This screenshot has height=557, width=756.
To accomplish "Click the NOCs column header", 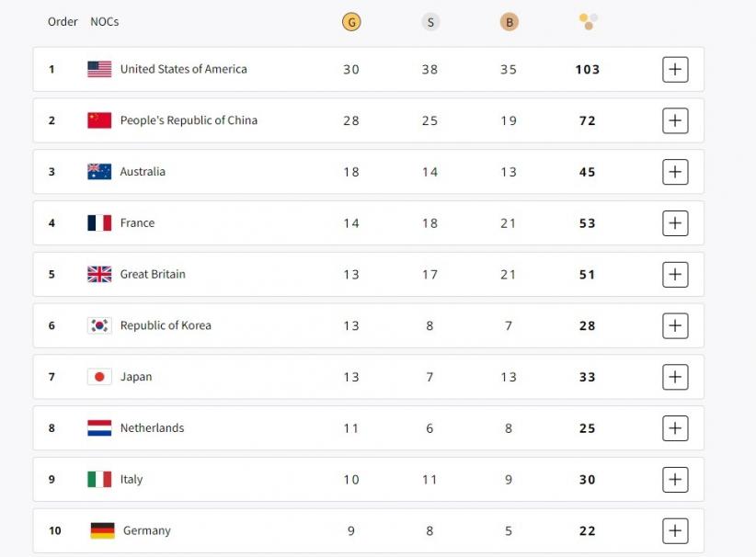I will coord(104,21).
